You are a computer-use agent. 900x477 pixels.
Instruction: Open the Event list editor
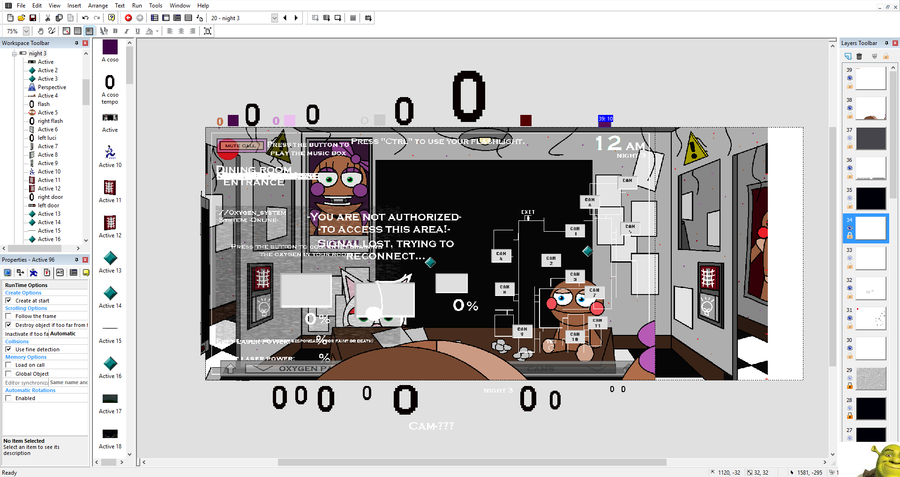188,18
